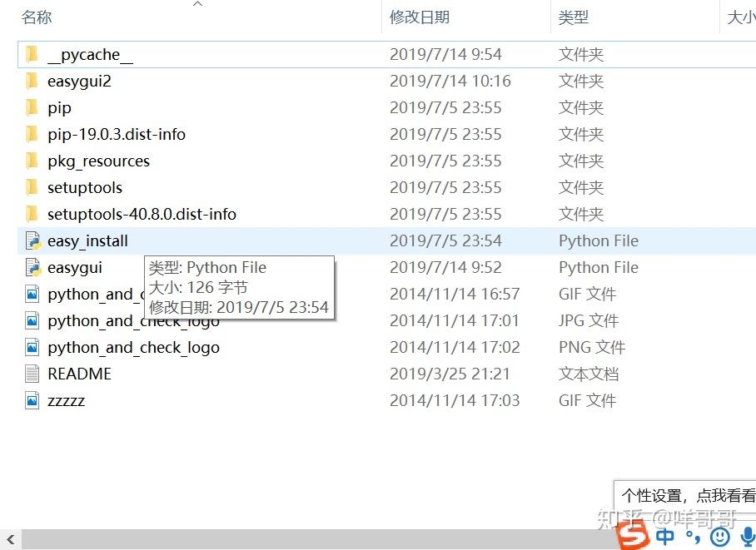Viewport: 756px width, 550px height.
Task: Click the text document icon beside README
Action: pyautogui.click(x=31, y=374)
